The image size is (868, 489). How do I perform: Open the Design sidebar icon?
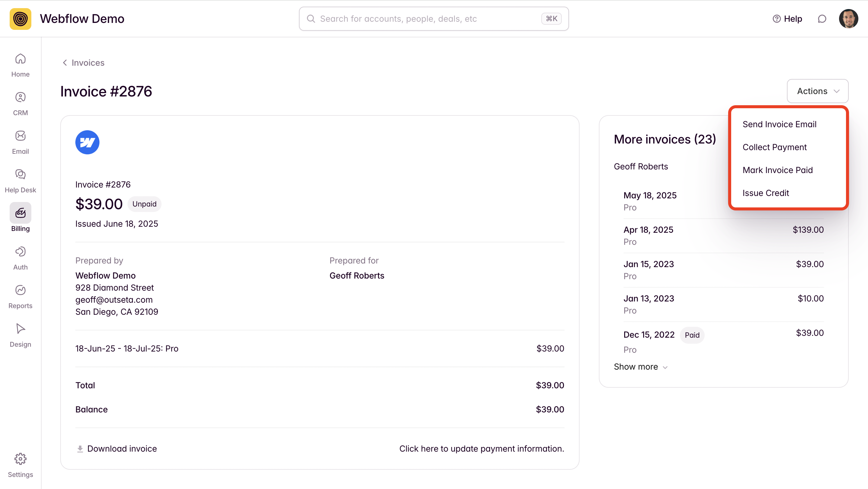tap(20, 335)
